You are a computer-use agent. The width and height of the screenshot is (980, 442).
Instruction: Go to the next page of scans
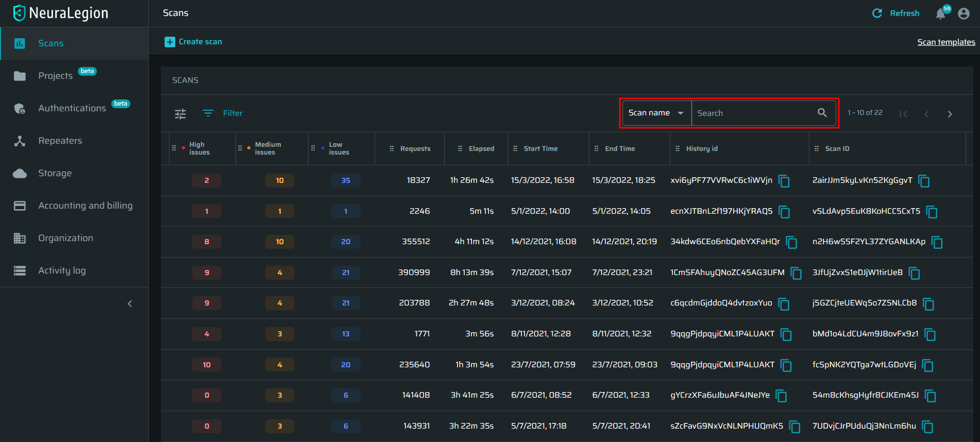tap(950, 114)
